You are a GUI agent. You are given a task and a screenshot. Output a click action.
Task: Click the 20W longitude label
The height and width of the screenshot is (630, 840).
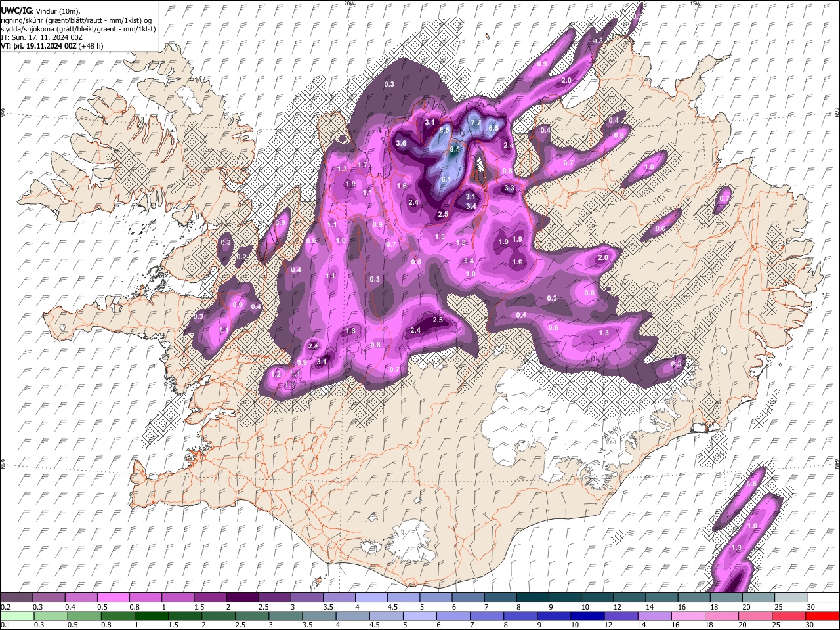point(349,3)
